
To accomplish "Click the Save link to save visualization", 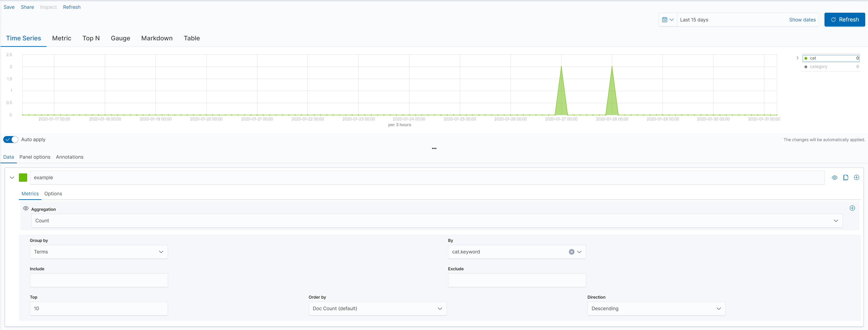I will (9, 7).
